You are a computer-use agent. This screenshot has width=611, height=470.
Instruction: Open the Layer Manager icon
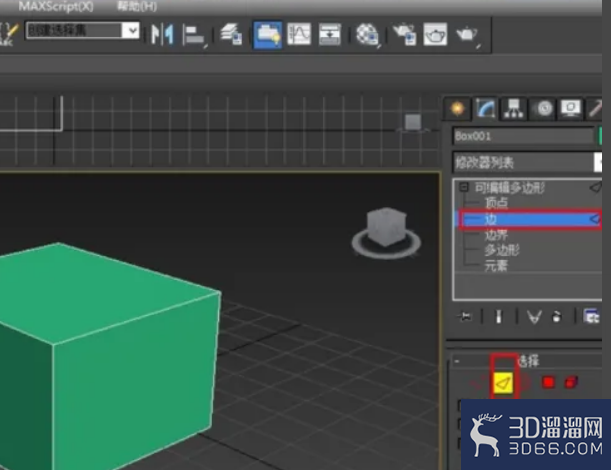[x=231, y=34]
